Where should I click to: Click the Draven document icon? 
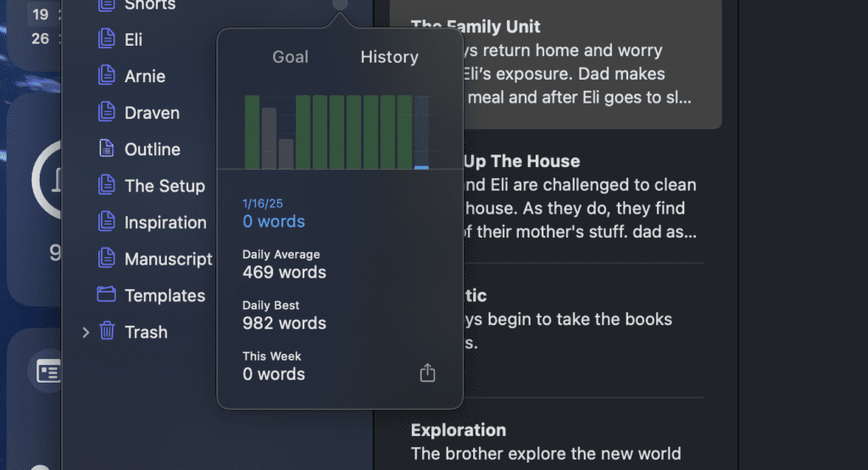106,112
